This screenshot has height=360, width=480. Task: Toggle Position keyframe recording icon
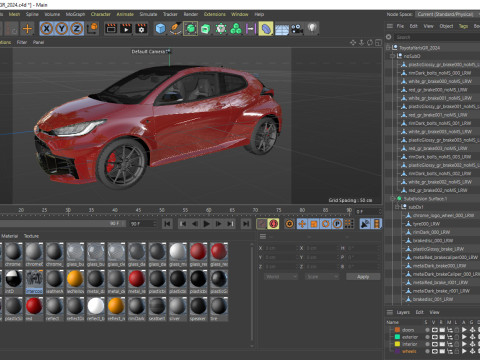click(x=302, y=224)
